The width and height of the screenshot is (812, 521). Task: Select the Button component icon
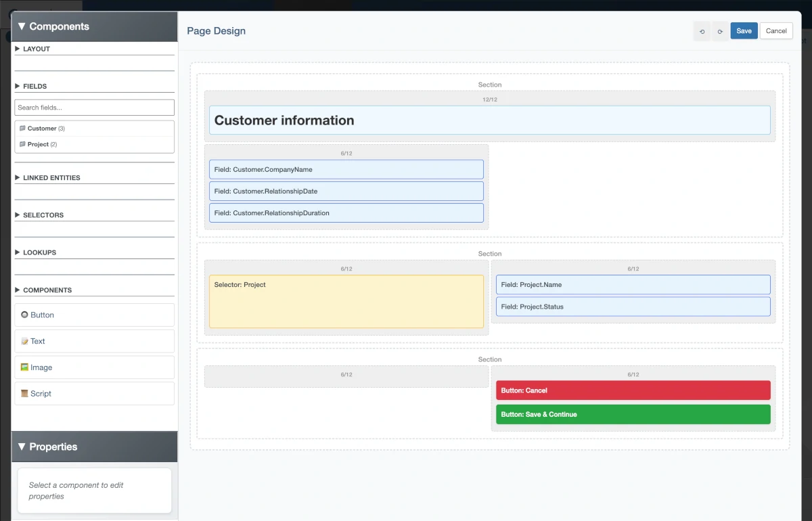click(x=25, y=315)
